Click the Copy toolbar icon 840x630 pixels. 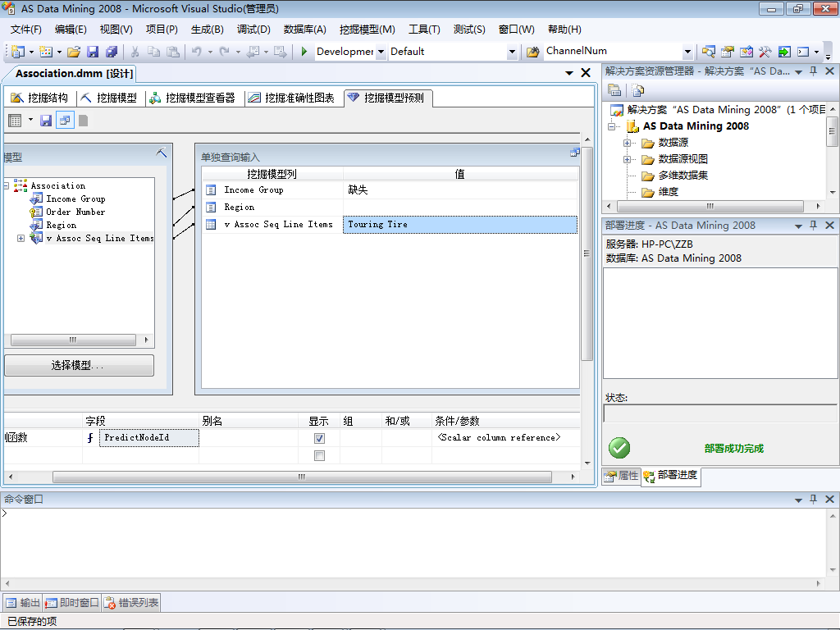[x=153, y=52]
